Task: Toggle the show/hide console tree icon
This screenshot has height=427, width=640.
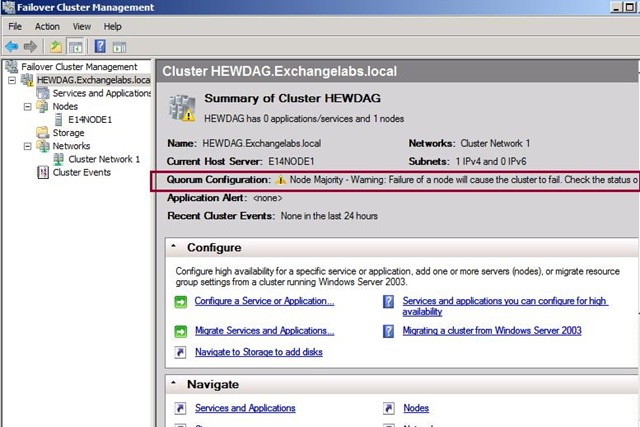Action: 76,47
